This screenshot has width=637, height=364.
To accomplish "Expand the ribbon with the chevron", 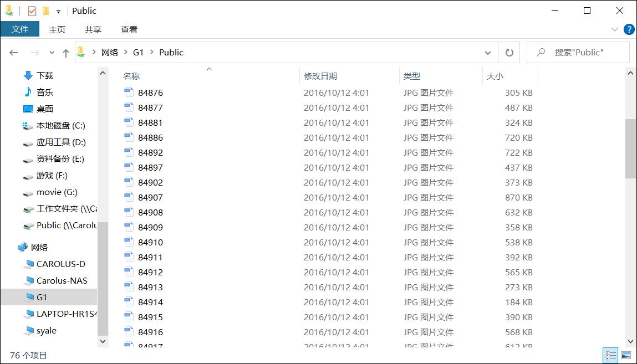I will tap(615, 29).
